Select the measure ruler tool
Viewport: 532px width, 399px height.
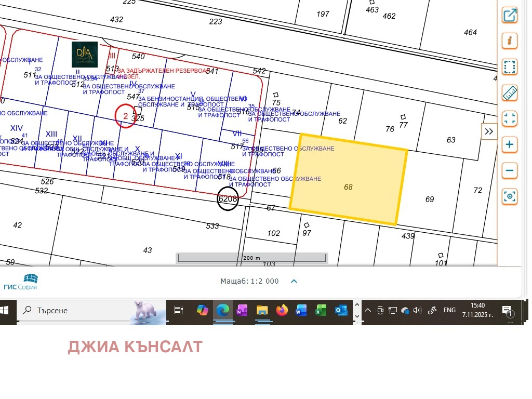click(509, 93)
